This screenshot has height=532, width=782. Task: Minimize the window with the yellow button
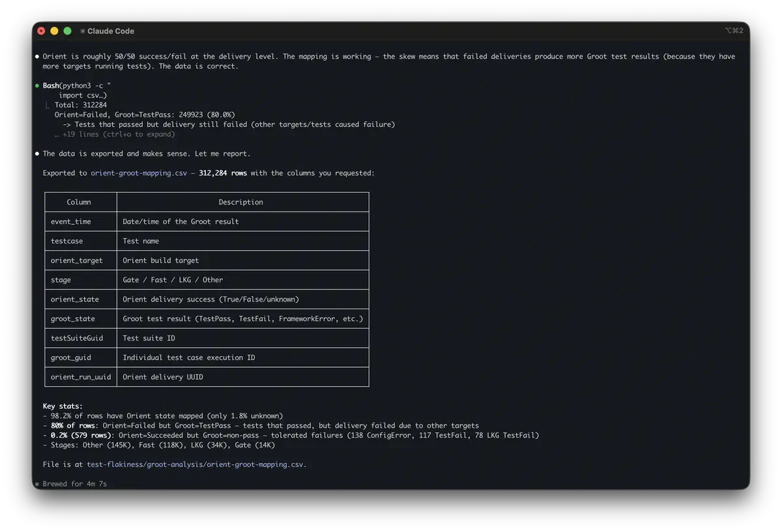point(54,31)
